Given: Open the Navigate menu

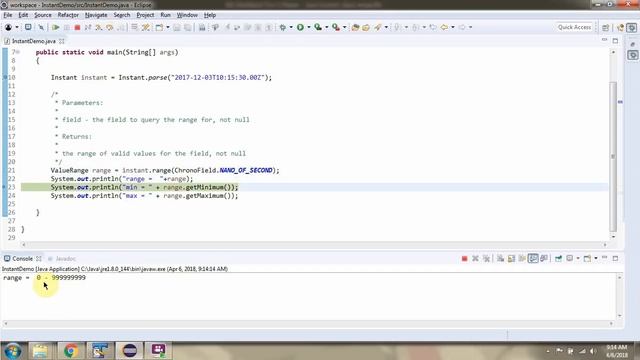Looking at the screenshot, I should 96,15.
